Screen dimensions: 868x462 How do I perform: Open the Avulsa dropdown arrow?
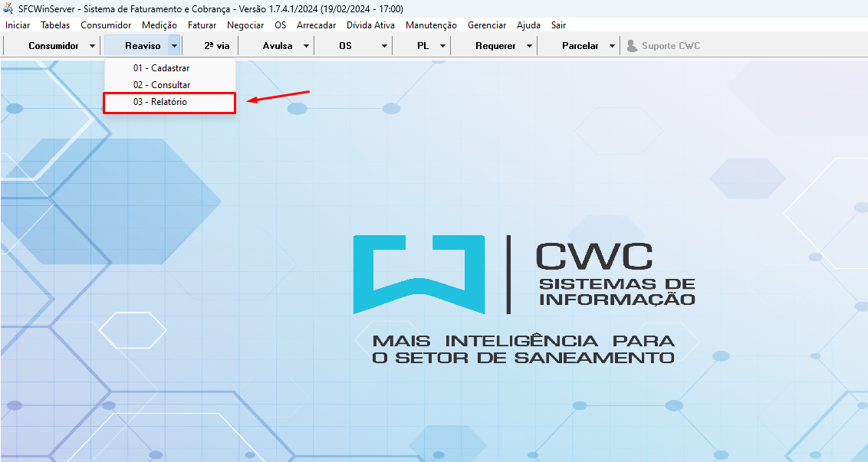(305, 46)
